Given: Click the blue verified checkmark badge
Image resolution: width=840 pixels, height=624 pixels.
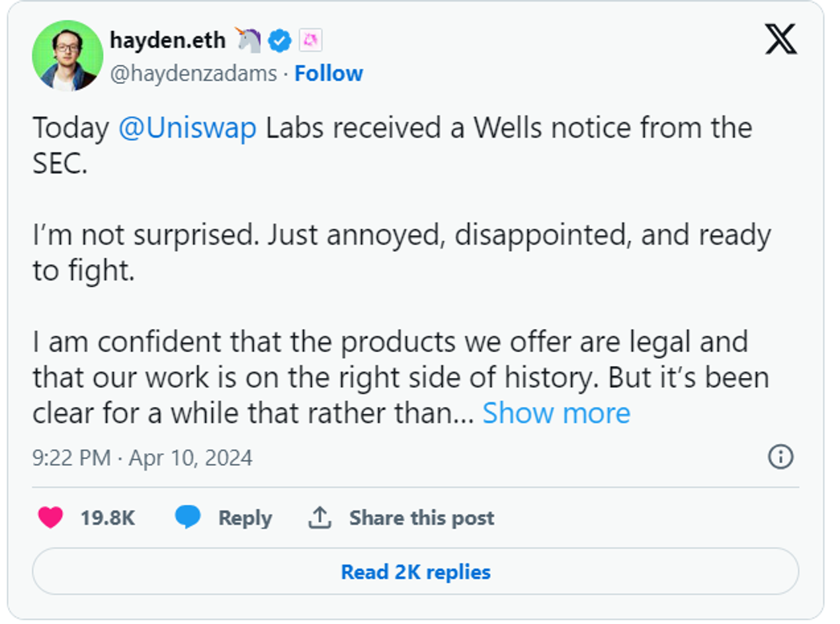Looking at the screenshot, I should (x=280, y=40).
